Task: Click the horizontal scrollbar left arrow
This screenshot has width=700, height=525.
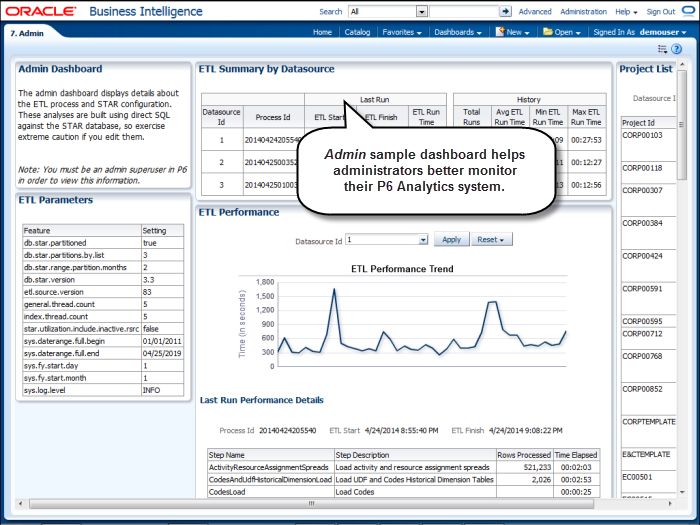Action: click(x=20, y=504)
